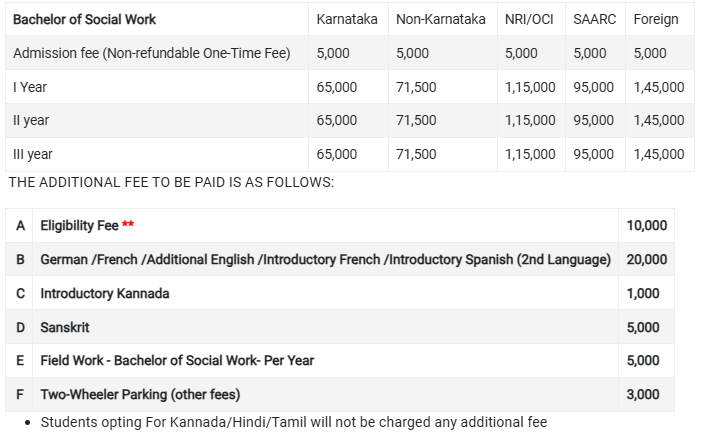Click the Introductory Kannada row label

104,294
